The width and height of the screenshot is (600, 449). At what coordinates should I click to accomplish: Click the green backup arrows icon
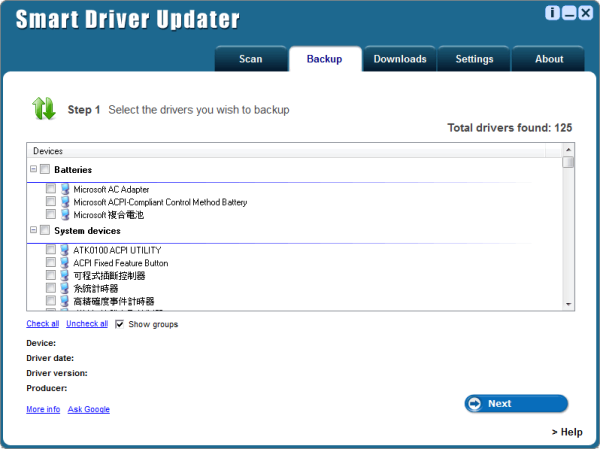pyautogui.click(x=44, y=108)
